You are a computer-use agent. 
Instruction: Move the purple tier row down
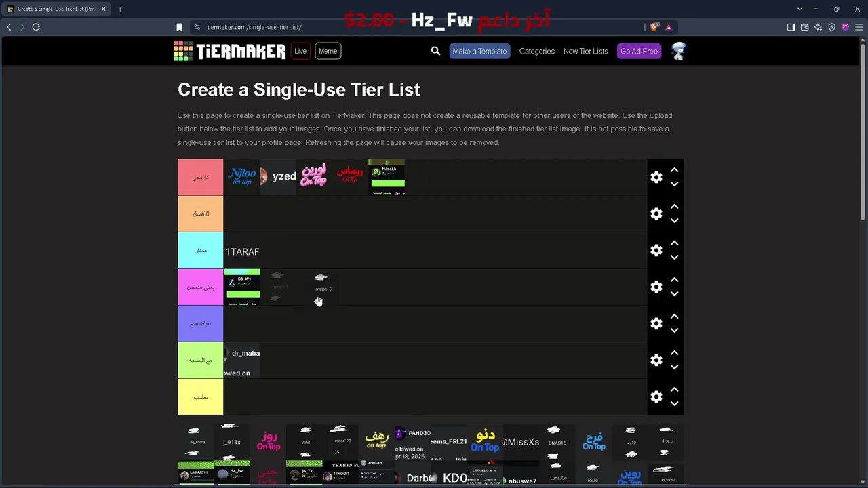pyautogui.click(x=674, y=331)
